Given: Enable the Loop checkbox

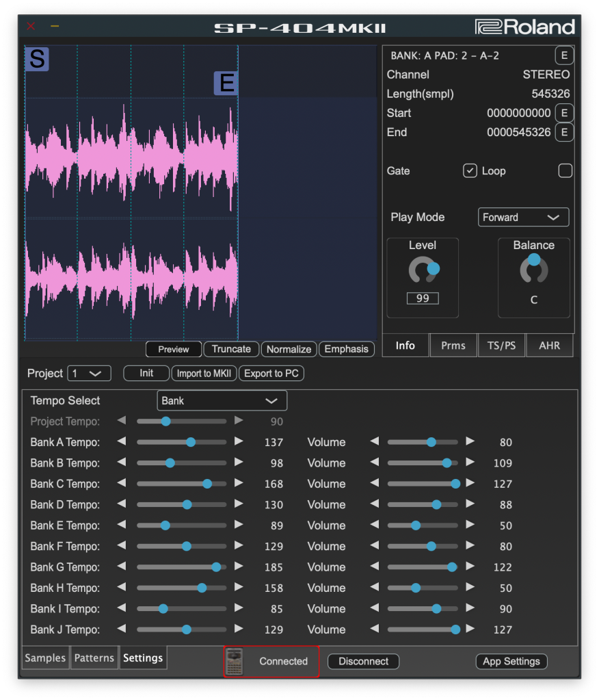Looking at the screenshot, I should pos(565,171).
